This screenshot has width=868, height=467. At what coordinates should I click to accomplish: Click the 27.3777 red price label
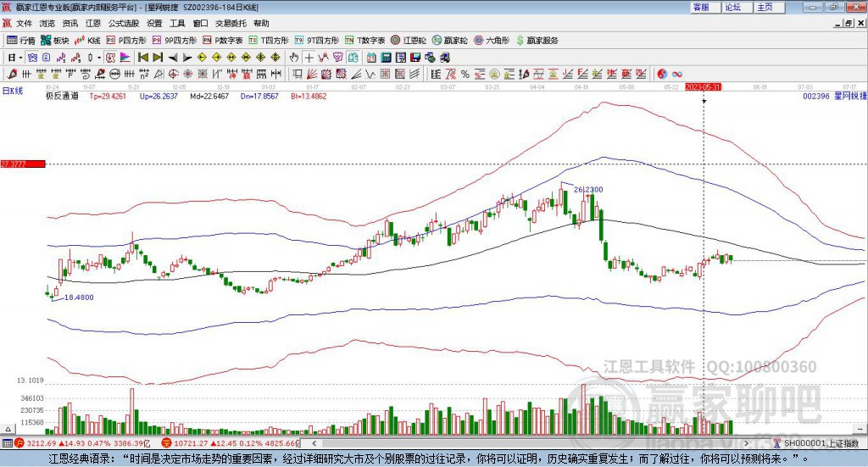click(23, 164)
